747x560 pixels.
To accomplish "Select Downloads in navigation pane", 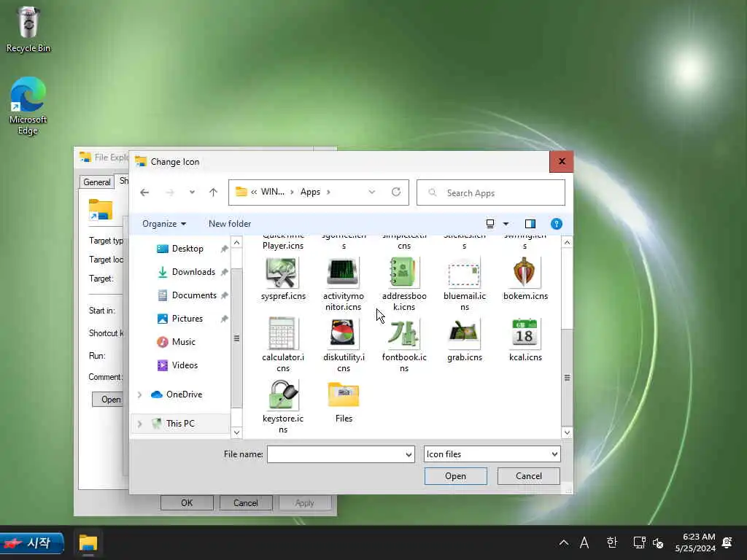I will pyautogui.click(x=193, y=272).
